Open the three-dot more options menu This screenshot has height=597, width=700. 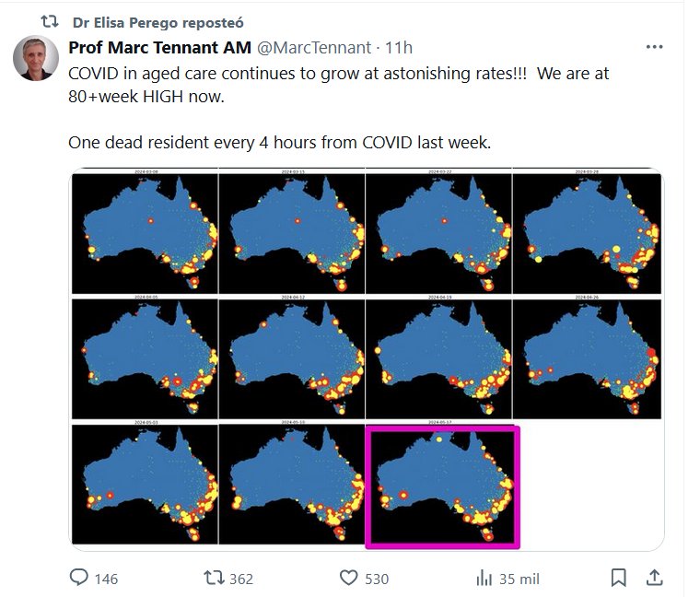pyautogui.click(x=655, y=47)
